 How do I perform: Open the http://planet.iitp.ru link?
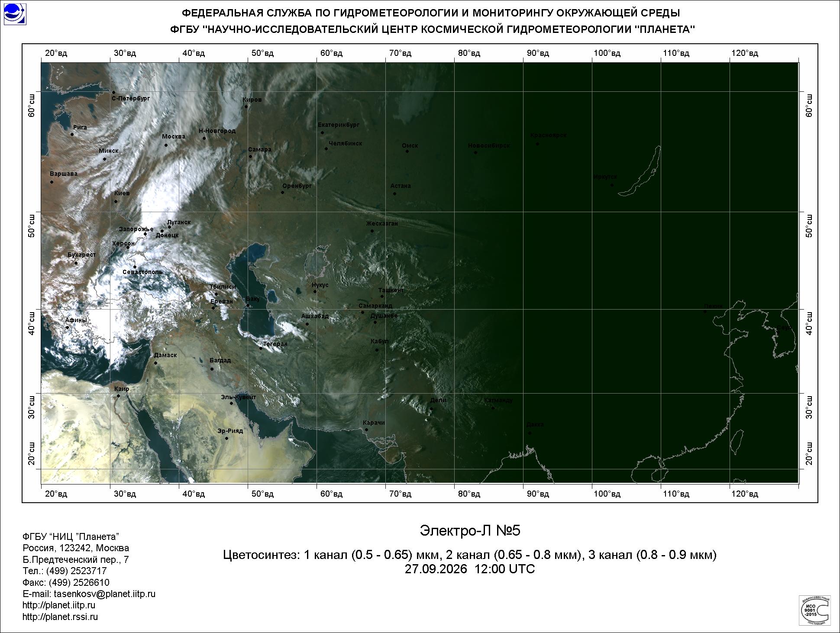coord(59,605)
